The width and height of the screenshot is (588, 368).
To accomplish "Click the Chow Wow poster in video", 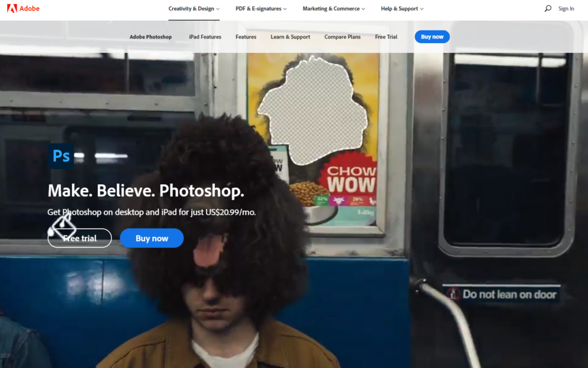I will pyautogui.click(x=314, y=141).
